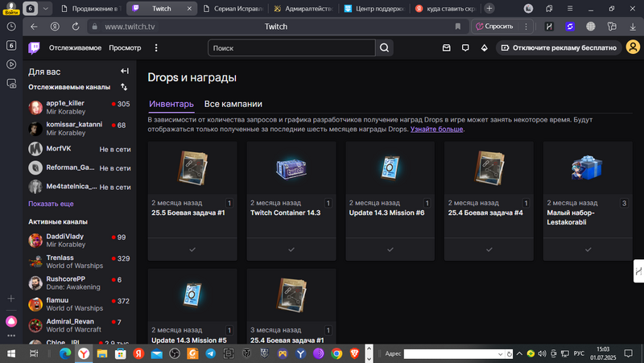Screen dimensions: 644x363
Task: Follow the Узнайте больше link
Action: pyautogui.click(x=436, y=129)
